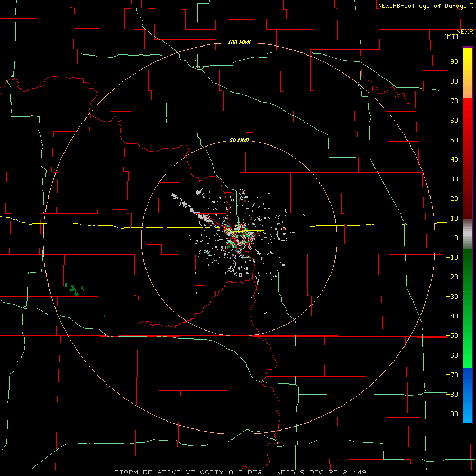Click the -60 value on the velocity scale
The width and height of the screenshot is (476, 476).
click(x=452, y=355)
